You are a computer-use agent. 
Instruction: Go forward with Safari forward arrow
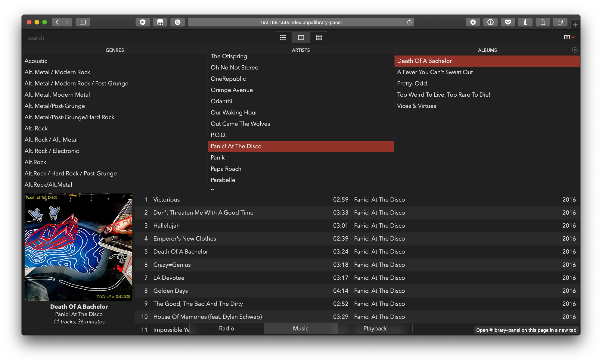point(67,22)
